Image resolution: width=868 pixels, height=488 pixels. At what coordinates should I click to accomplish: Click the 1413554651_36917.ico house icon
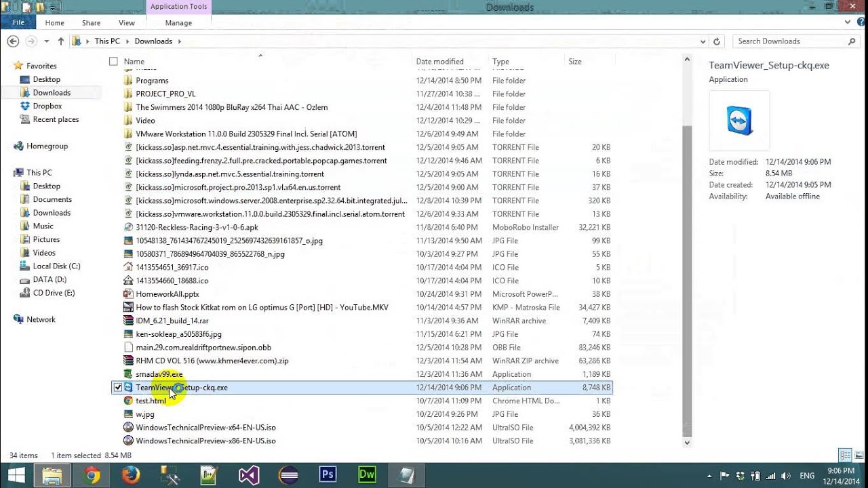129,268
